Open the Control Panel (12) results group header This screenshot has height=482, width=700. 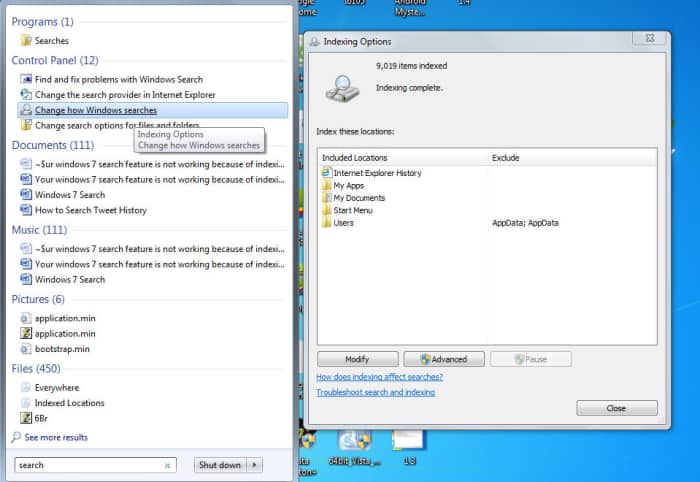(x=55, y=60)
